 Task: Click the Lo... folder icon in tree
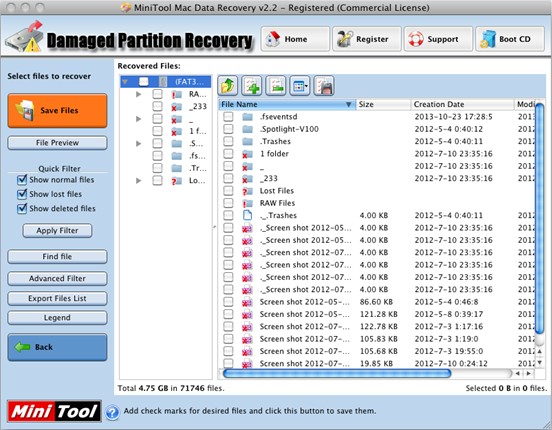click(x=176, y=181)
